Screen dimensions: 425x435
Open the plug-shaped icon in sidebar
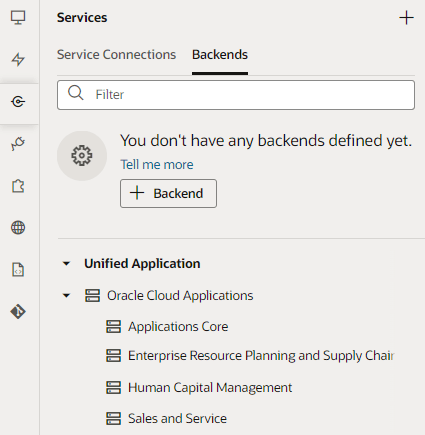tap(18, 144)
